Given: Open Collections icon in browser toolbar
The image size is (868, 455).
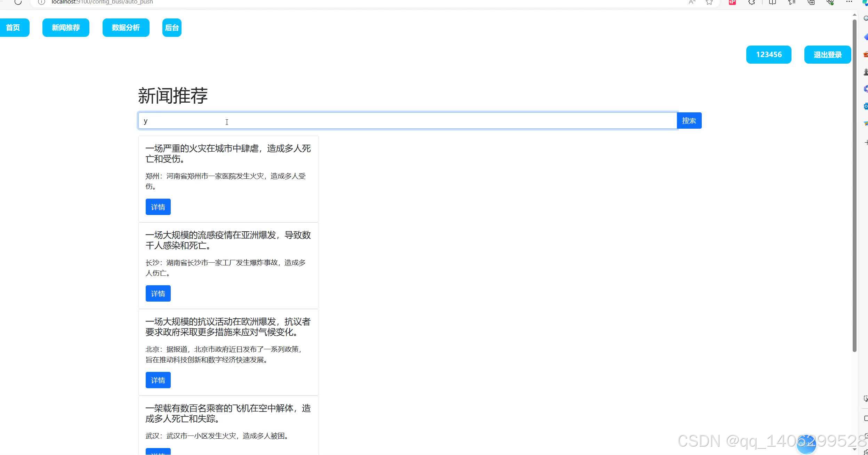Looking at the screenshot, I should (x=811, y=2).
